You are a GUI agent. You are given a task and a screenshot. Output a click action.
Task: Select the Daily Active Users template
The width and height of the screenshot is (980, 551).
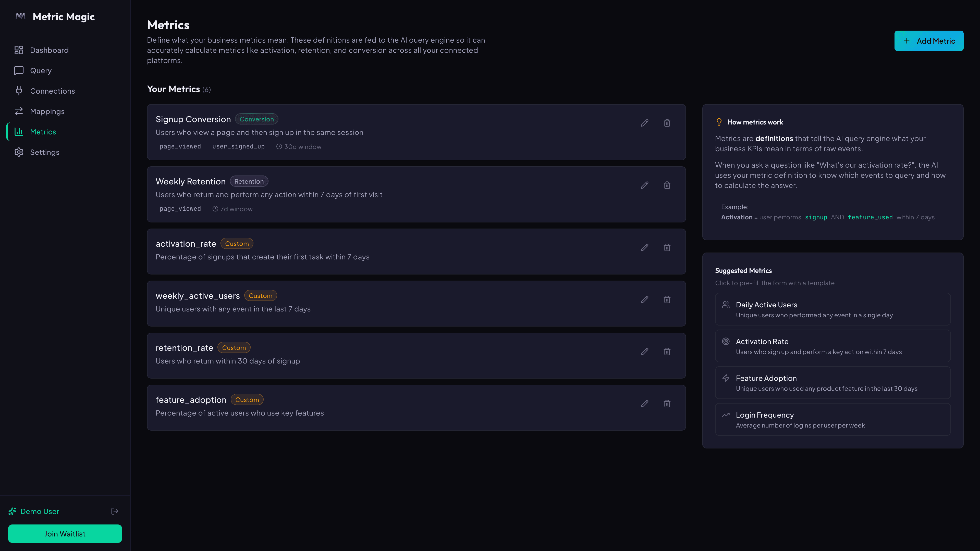832,309
